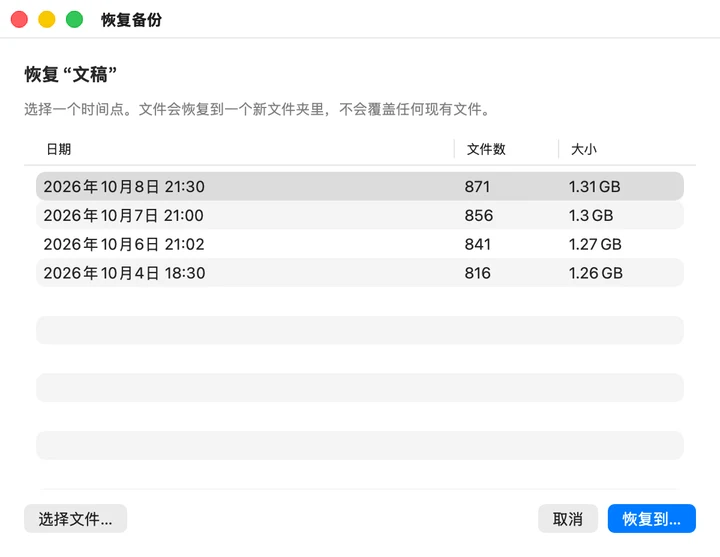
Task: Close the 恢复备份 window with red button
Action: point(19,20)
